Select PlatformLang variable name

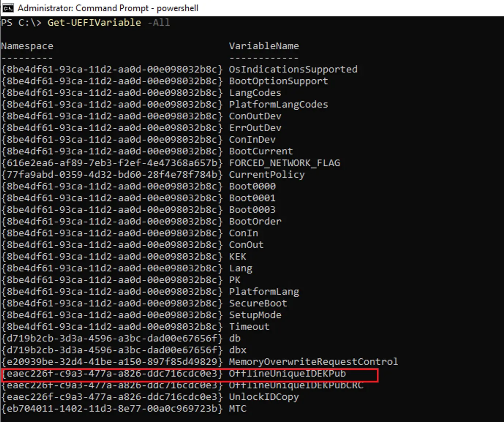pyautogui.click(x=264, y=292)
